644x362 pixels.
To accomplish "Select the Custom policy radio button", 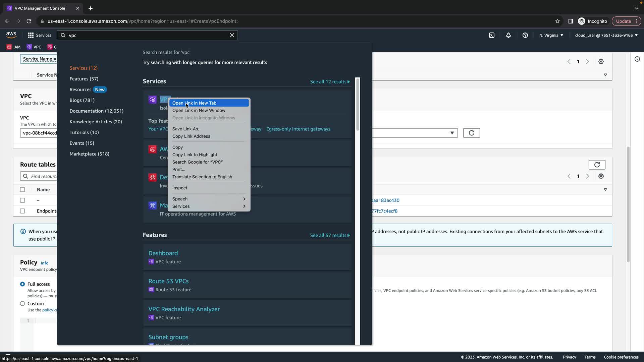I will click(22, 304).
